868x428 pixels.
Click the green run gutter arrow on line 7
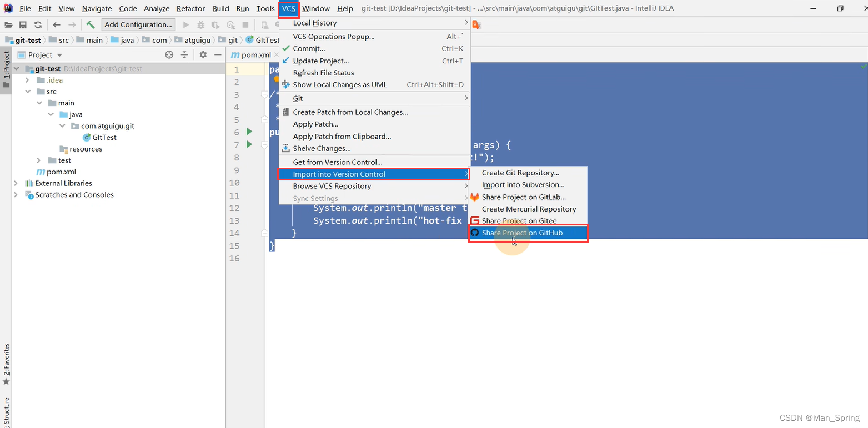tap(249, 144)
